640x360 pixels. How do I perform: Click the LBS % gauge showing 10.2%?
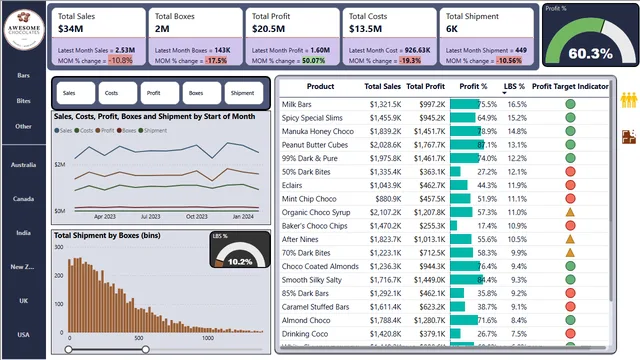point(240,250)
